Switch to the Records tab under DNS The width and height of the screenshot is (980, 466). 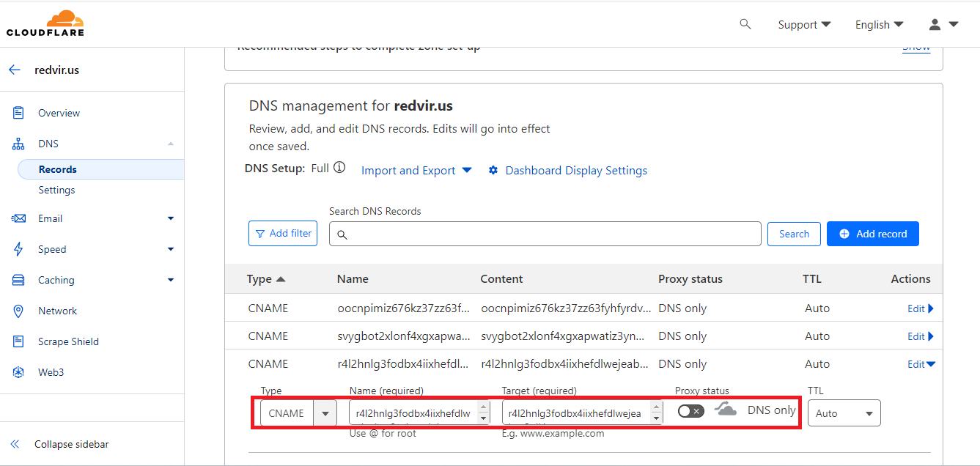(x=56, y=169)
